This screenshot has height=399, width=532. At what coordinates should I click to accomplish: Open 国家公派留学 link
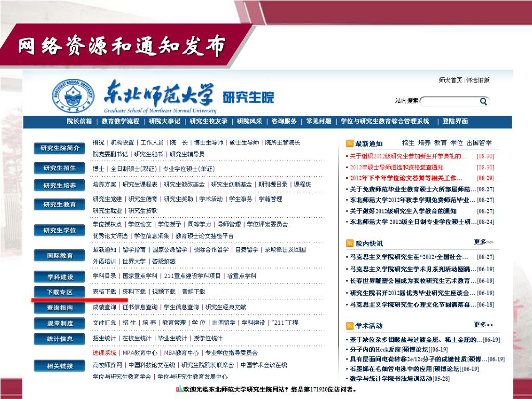tap(170, 249)
